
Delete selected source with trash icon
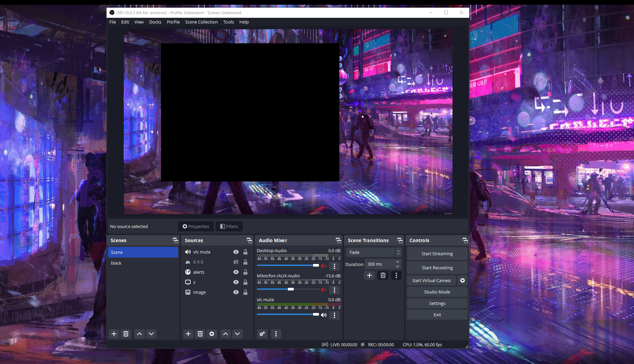(200, 334)
